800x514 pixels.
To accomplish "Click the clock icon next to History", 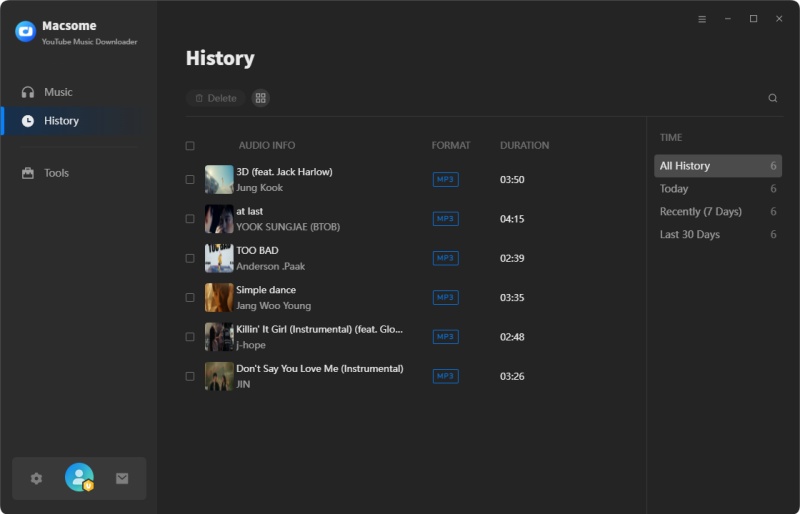I will (x=28, y=121).
